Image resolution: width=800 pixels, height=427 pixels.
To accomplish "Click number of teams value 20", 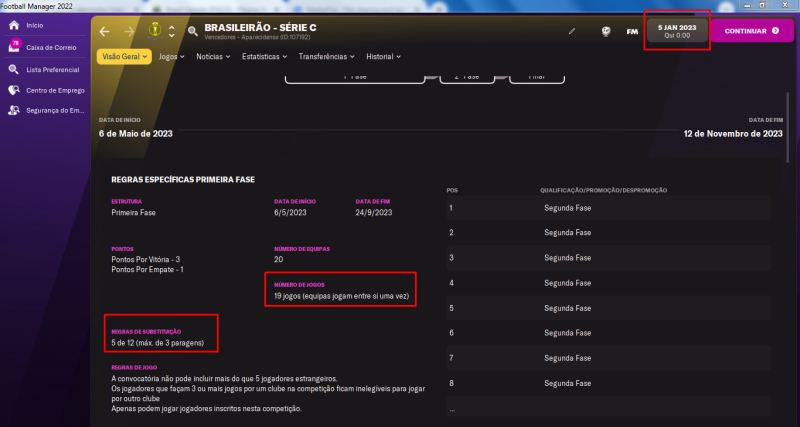I will (x=279, y=260).
